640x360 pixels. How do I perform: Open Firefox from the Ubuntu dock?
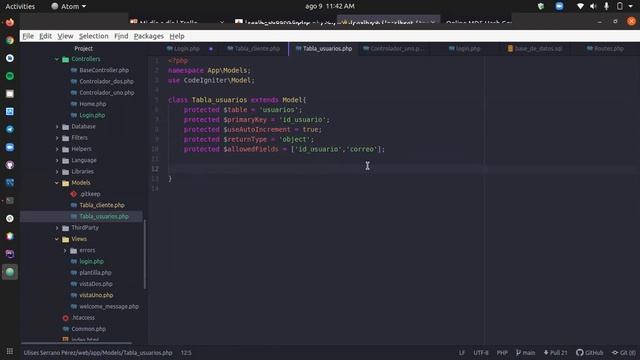[10, 22]
